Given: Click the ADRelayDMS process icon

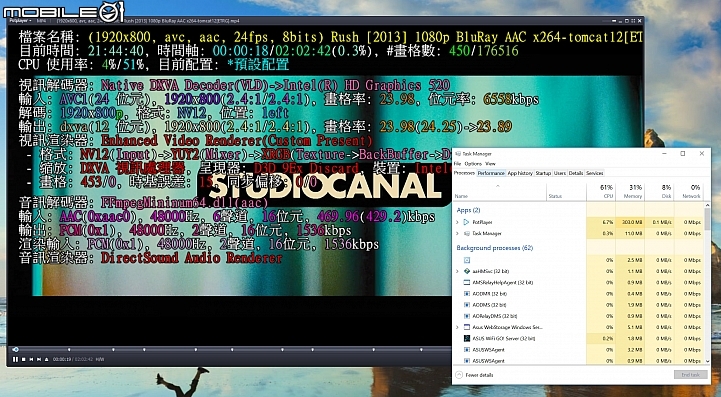Looking at the screenshot, I should [x=467, y=316].
